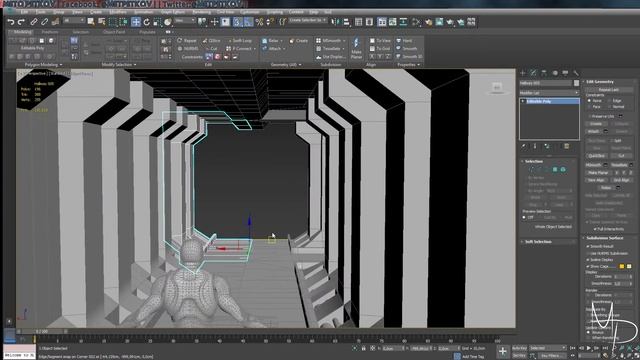Click the Mirror tool icon

point(336,22)
